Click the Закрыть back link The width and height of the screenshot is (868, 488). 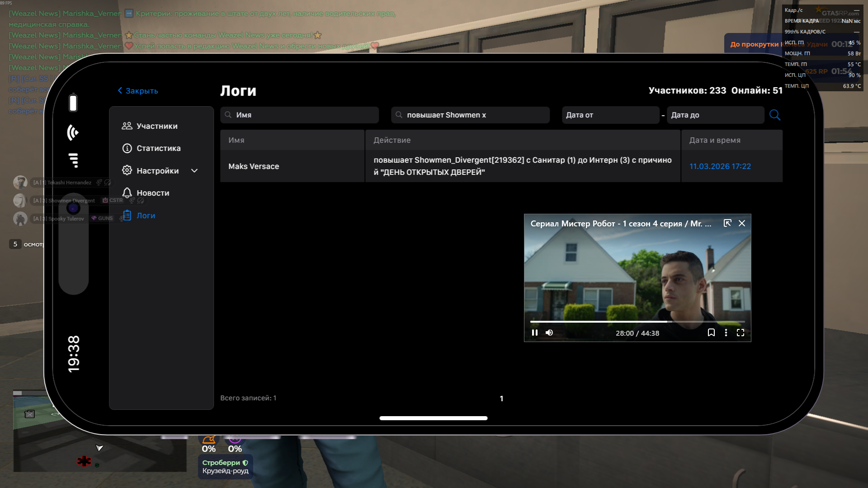138,91
